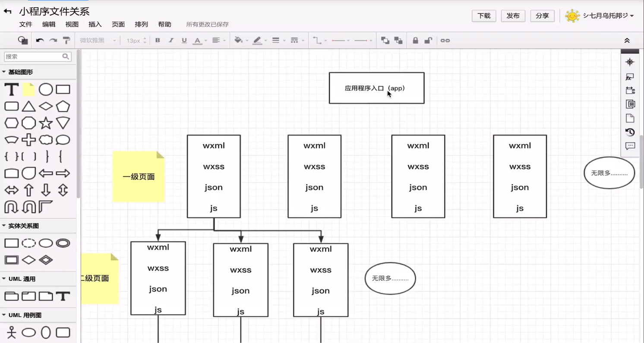Click the 下载 button

[x=484, y=16]
